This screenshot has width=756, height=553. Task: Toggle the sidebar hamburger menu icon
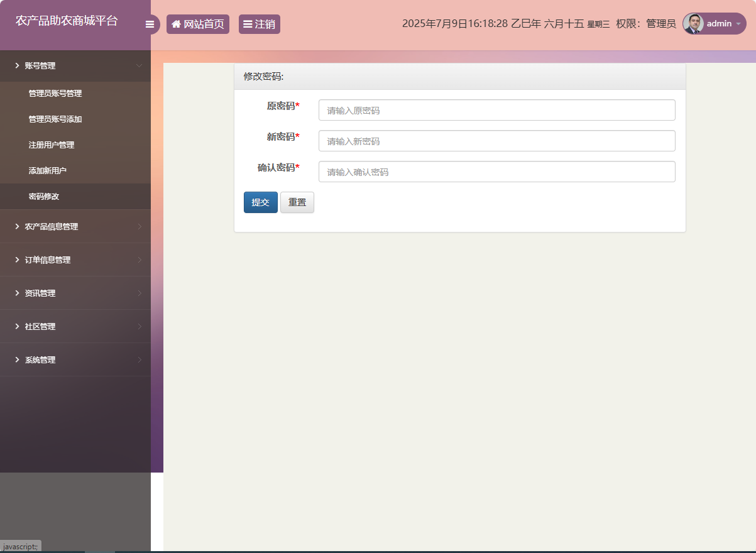tap(150, 25)
